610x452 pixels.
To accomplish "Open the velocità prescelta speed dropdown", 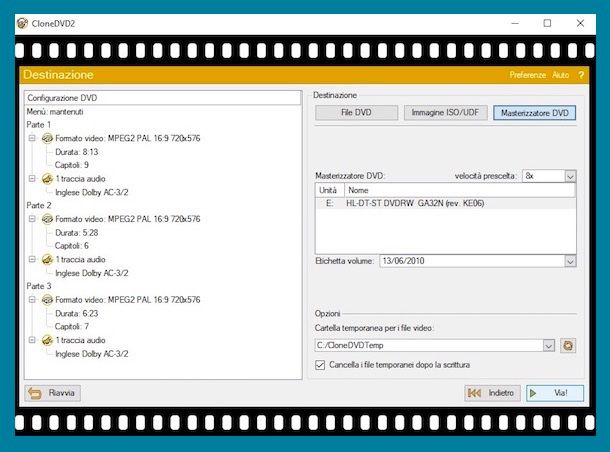I will [x=570, y=176].
